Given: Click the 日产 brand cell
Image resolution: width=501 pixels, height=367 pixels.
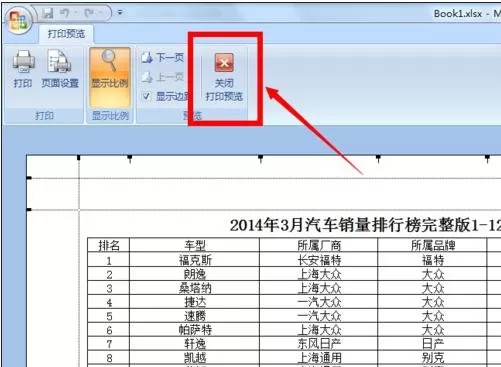Looking at the screenshot, I should [432, 344].
